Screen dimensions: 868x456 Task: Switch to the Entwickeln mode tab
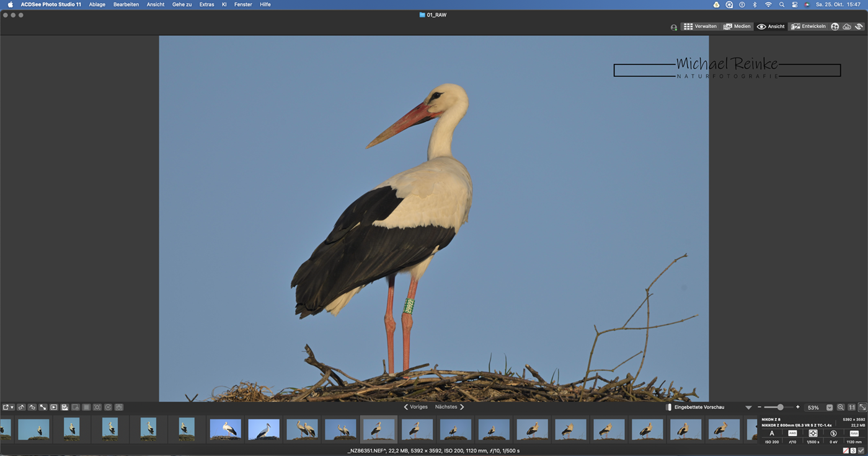[x=808, y=27]
